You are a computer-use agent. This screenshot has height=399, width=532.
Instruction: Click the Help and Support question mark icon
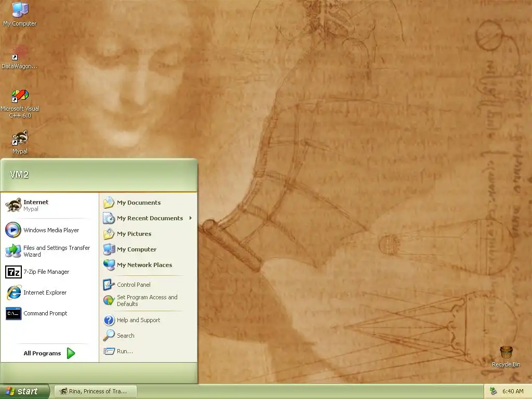[x=109, y=320]
